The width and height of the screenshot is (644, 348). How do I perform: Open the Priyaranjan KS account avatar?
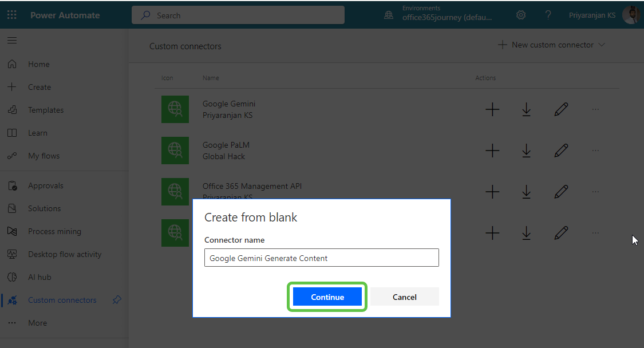(x=630, y=15)
